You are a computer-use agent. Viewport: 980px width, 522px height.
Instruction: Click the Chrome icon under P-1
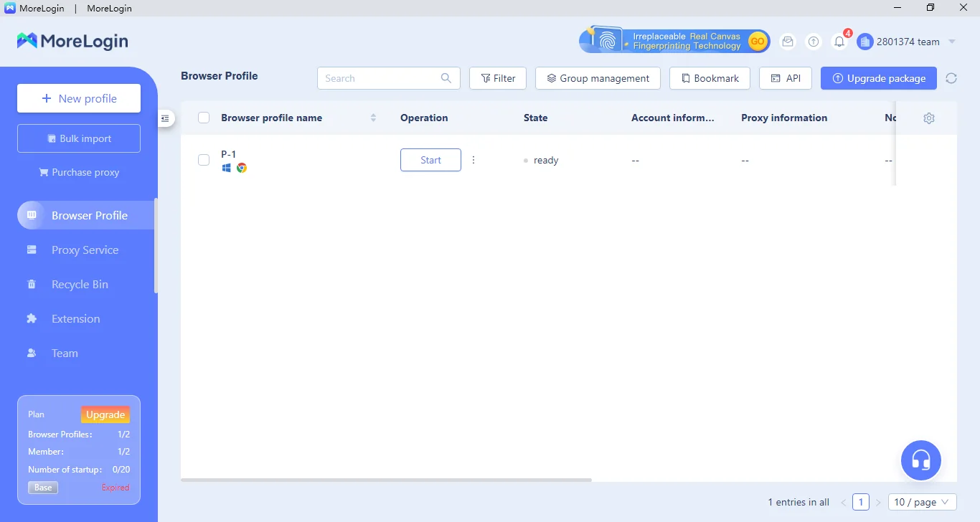(x=242, y=168)
